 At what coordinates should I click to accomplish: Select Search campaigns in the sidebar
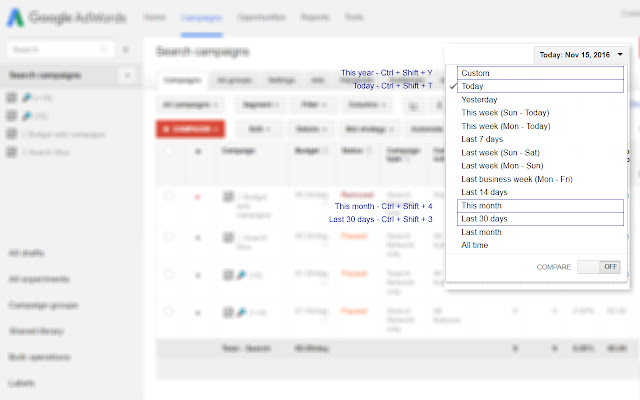[x=45, y=76]
